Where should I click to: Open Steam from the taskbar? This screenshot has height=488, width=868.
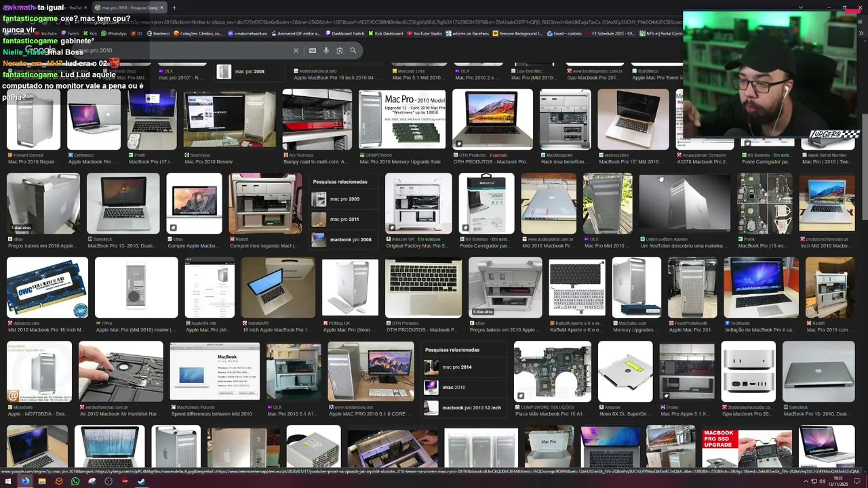click(142, 481)
